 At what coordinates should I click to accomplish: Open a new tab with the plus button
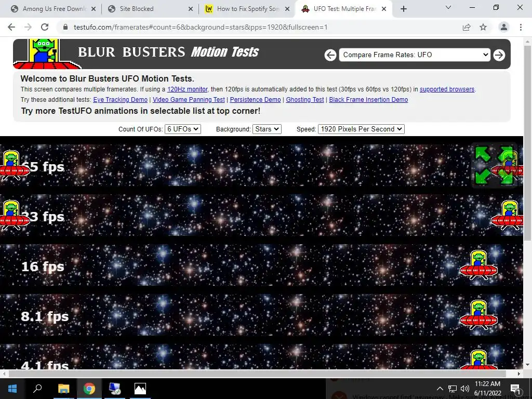(x=403, y=9)
